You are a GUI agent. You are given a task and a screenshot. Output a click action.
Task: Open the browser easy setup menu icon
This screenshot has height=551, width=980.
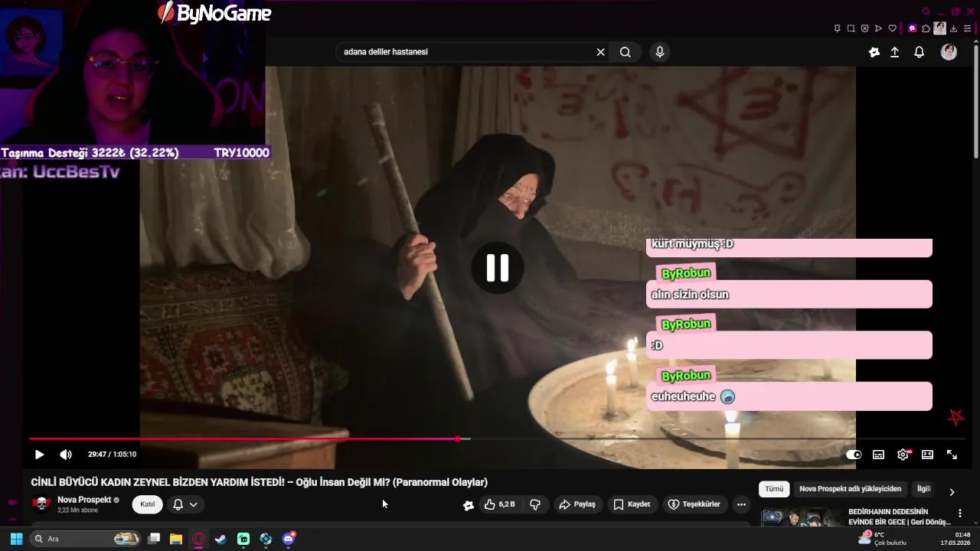tap(969, 28)
